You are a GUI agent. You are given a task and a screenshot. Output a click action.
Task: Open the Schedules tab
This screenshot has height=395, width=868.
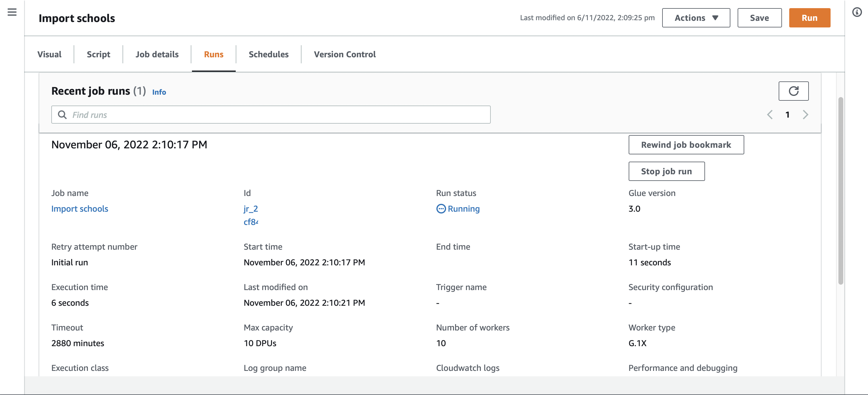[x=269, y=54]
